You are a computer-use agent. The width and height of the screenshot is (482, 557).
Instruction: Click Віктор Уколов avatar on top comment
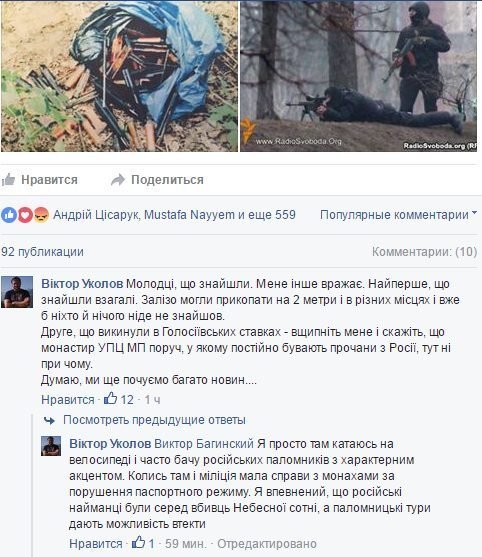click(x=17, y=292)
